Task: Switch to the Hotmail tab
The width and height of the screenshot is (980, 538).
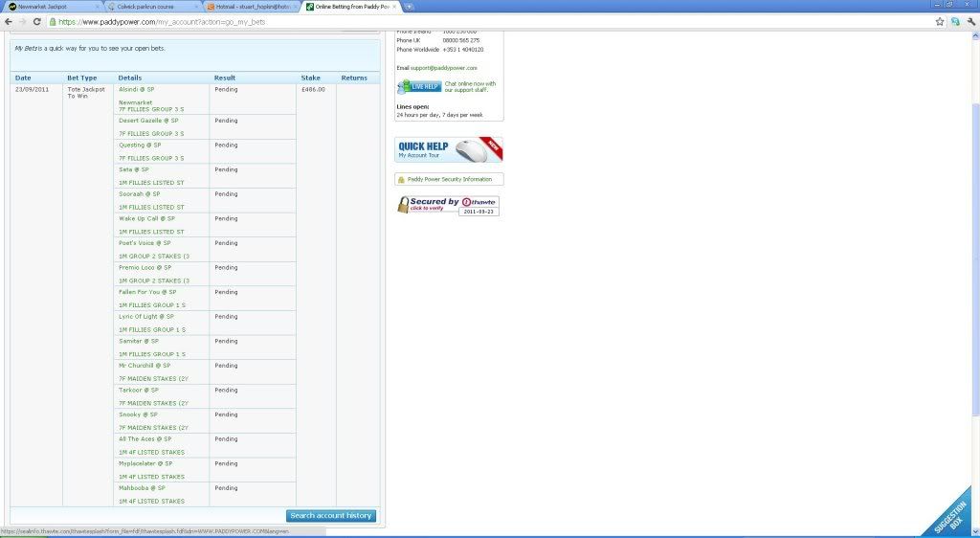Action: (x=251, y=7)
